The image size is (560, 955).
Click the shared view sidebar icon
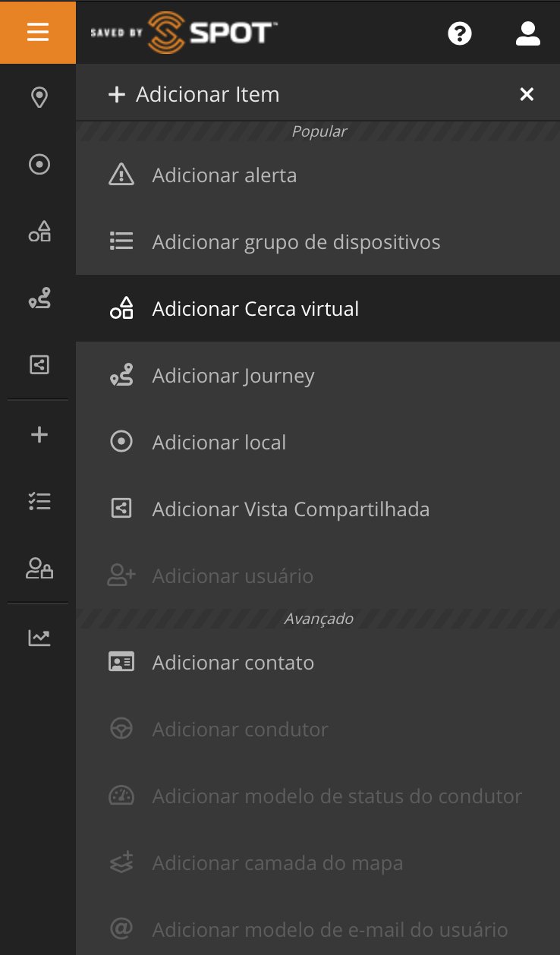click(x=39, y=365)
